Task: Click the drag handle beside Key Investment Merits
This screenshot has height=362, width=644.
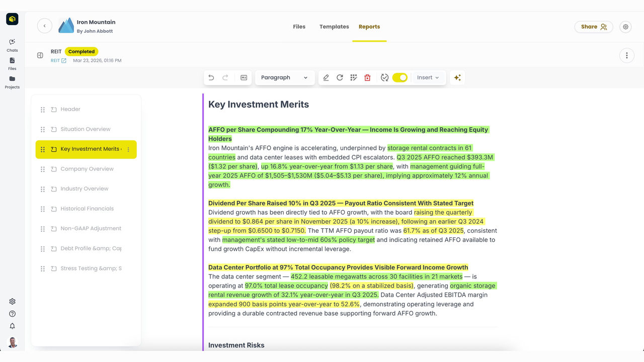Action: point(43,149)
